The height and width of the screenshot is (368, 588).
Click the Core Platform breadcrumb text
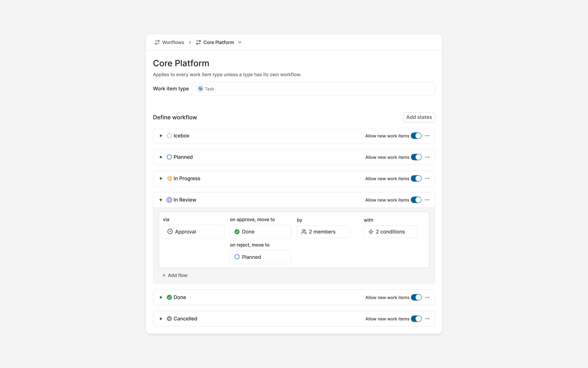pos(219,42)
